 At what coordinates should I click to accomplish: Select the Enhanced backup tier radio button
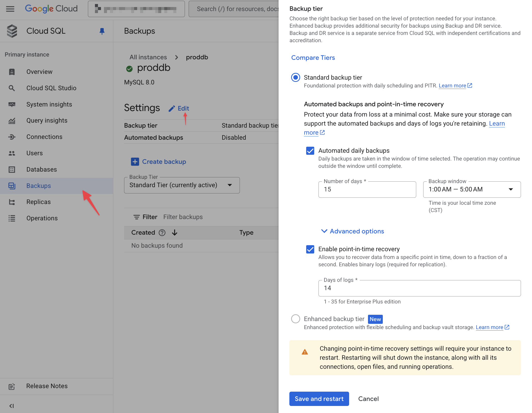(295, 319)
